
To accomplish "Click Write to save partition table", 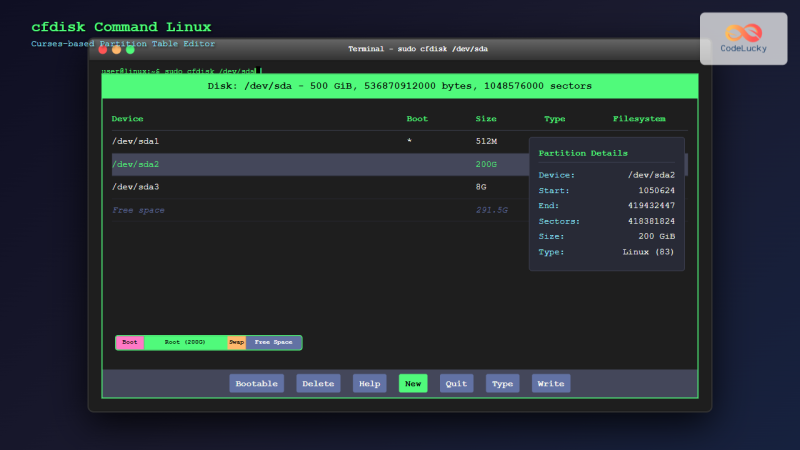I will pyautogui.click(x=551, y=383).
